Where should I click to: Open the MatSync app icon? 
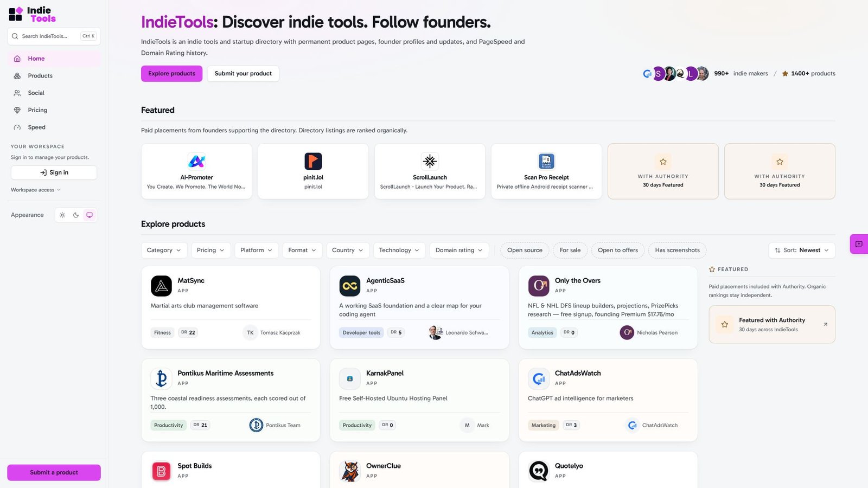(161, 286)
